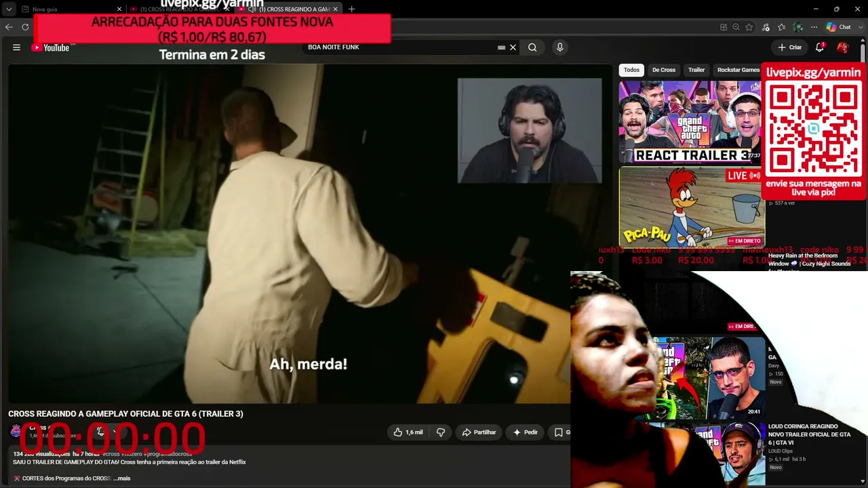Viewport: 868px width, 488px height.
Task: Like the video with 1,6 mil
Action: point(408,432)
